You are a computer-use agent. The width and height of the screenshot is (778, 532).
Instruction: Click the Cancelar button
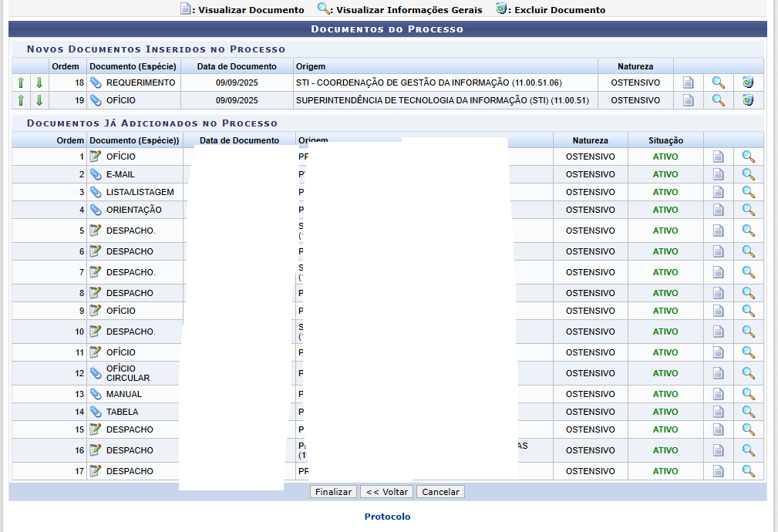tap(440, 492)
